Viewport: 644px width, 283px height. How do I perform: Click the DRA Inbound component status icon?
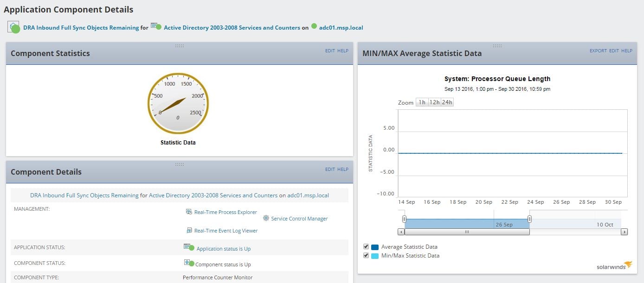[x=14, y=27]
